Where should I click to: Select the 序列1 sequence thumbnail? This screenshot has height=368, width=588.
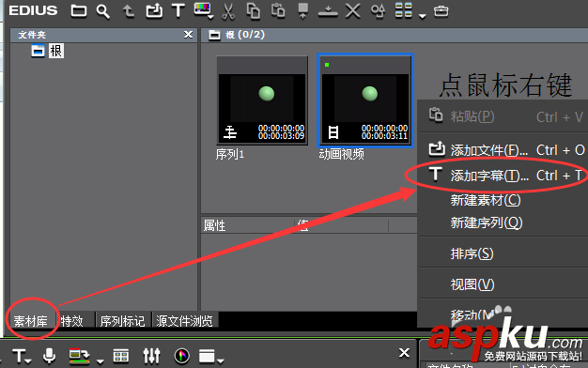click(x=262, y=100)
